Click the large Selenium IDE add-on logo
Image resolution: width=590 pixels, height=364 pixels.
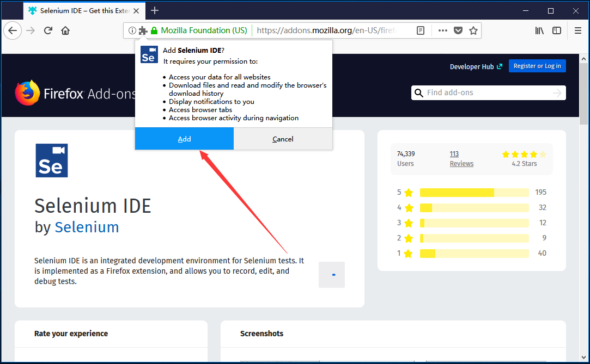[x=52, y=161]
